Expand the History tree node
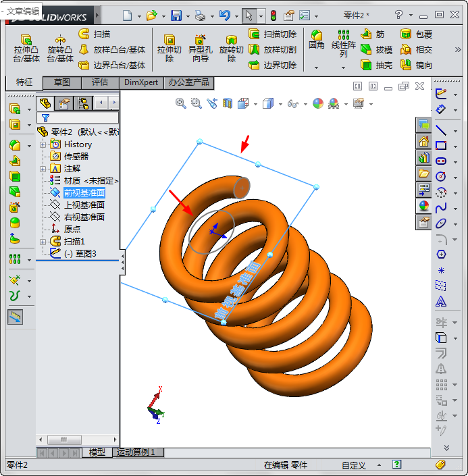 tap(43, 144)
